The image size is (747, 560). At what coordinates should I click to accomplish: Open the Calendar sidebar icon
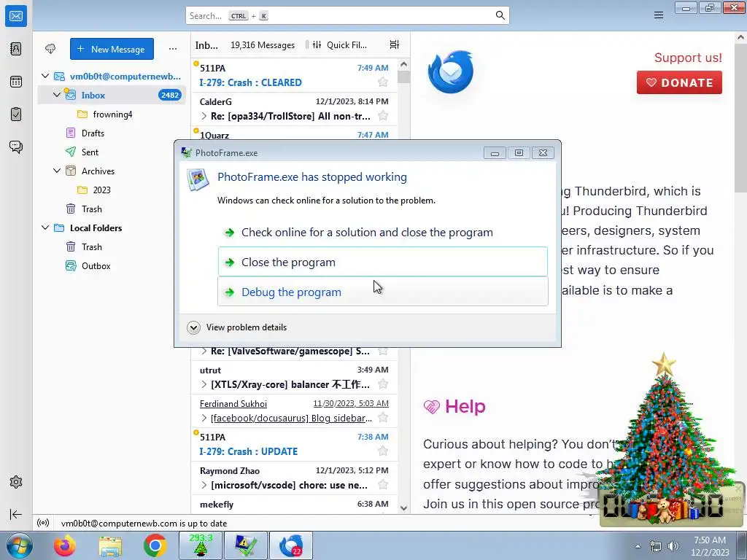(x=16, y=82)
